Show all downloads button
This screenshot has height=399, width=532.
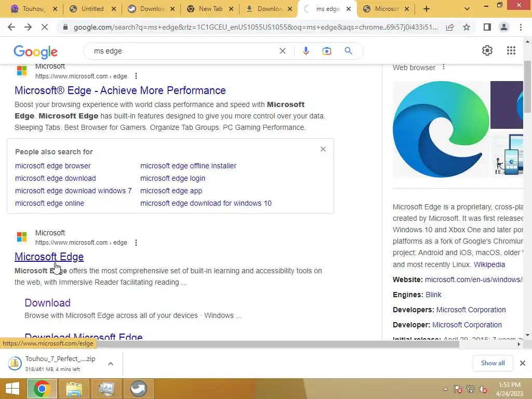point(493,363)
